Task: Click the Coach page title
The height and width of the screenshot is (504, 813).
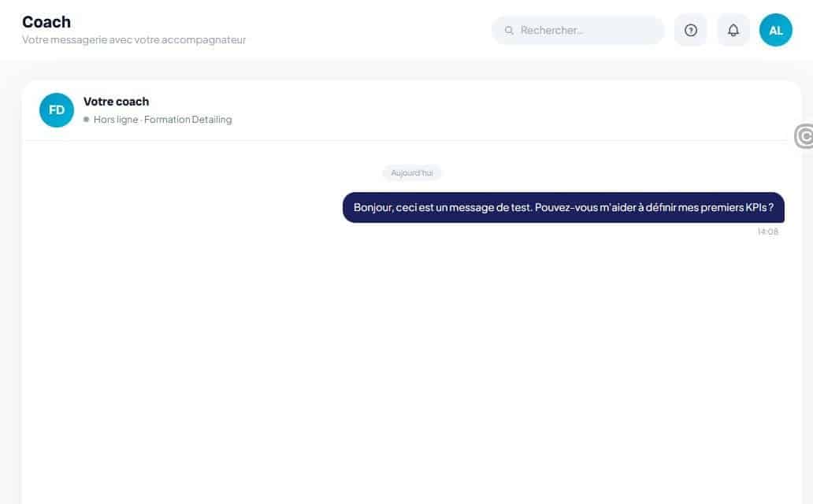Action: (x=46, y=22)
